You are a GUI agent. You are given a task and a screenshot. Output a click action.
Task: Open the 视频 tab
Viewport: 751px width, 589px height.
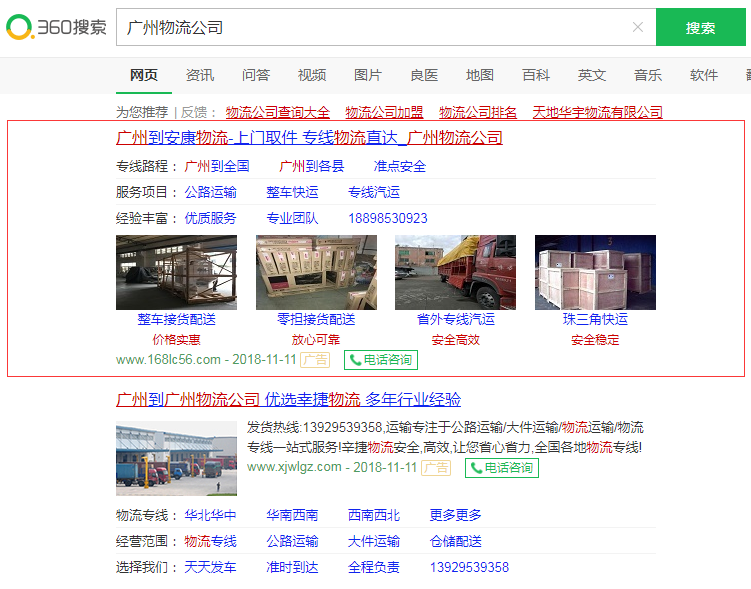(x=312, y=75)
